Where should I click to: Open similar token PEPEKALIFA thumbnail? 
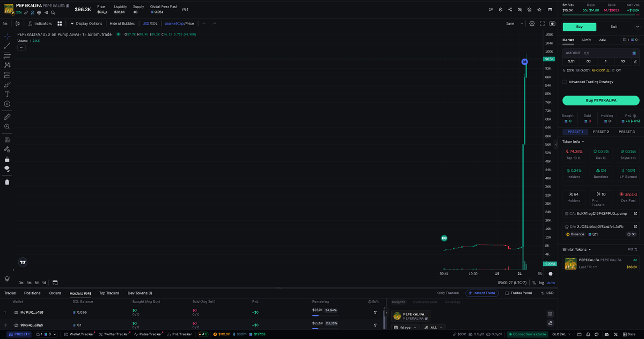click(570, 264)
